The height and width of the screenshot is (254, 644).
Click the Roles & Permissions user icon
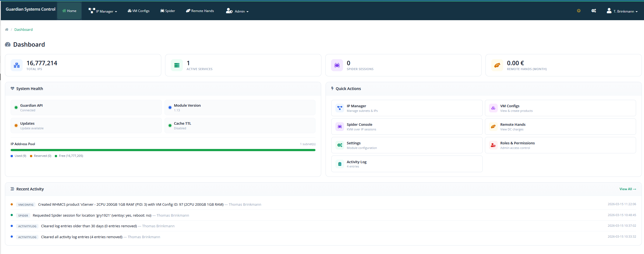pyautogui.click(x=493, y=145)
